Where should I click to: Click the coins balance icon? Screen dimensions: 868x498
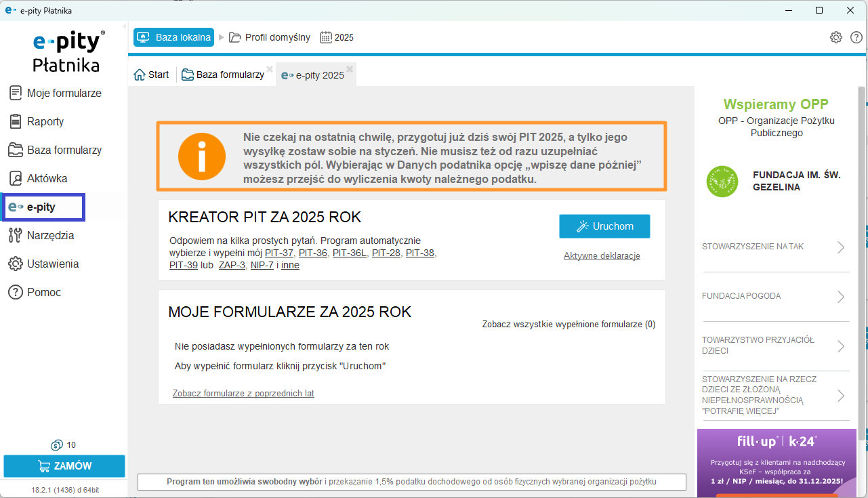pyautogui.click(x=57, y=445)
